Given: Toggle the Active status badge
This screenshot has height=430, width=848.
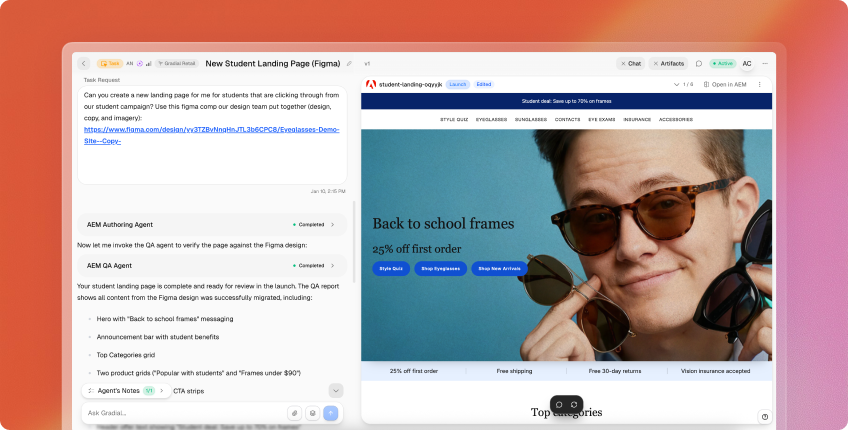Looking at the screenshot, I should 722,63.
